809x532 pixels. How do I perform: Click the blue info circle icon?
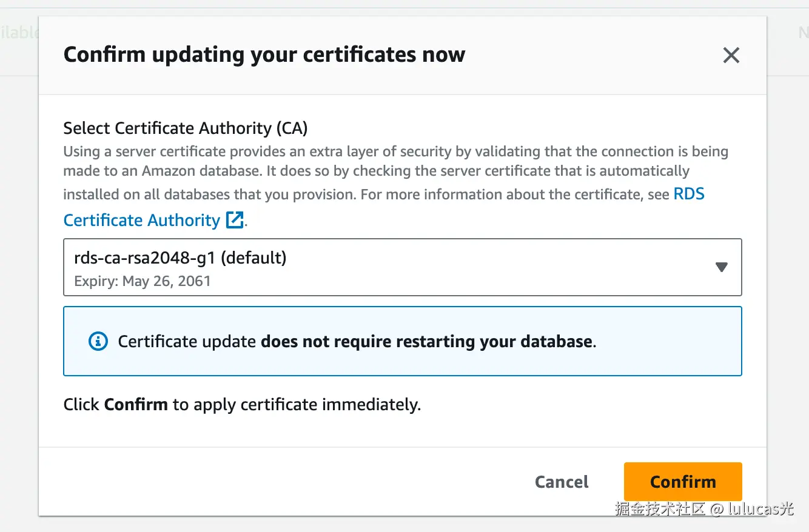98,341
